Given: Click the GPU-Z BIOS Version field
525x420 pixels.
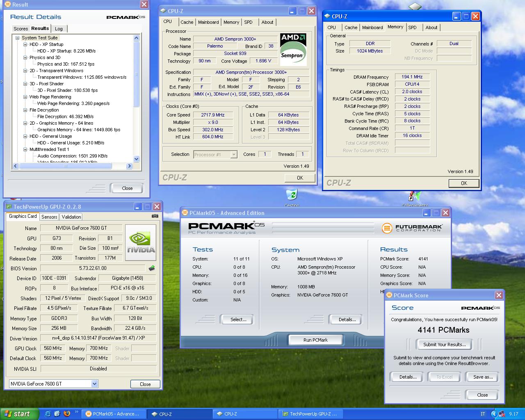Looking at the screenshot, I should click(x=93, y=268).
